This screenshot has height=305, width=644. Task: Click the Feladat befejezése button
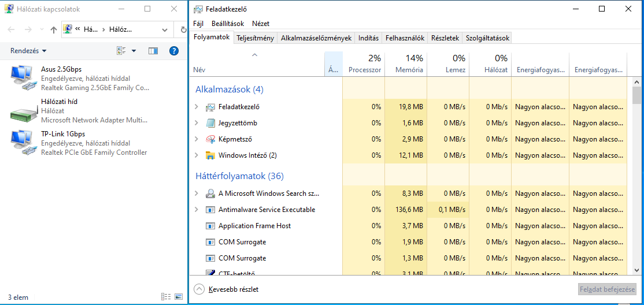click(x=607, y=289)
